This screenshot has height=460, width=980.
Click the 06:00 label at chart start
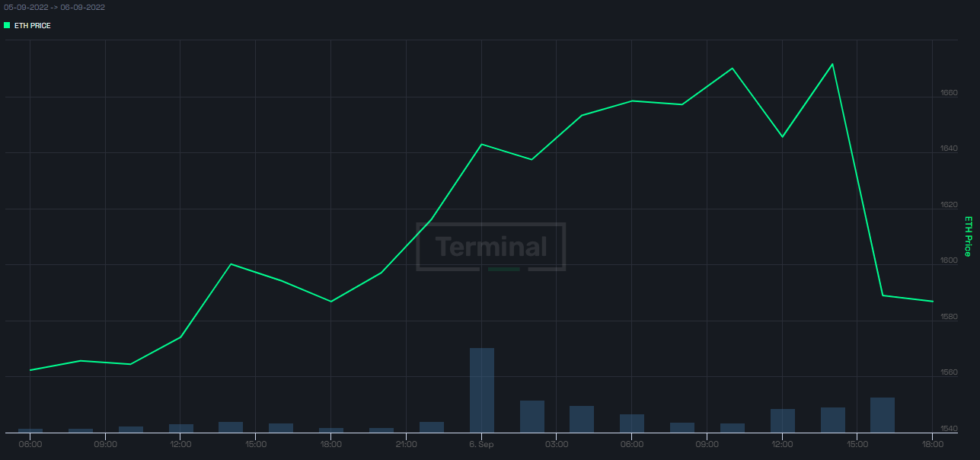(30, 443)
